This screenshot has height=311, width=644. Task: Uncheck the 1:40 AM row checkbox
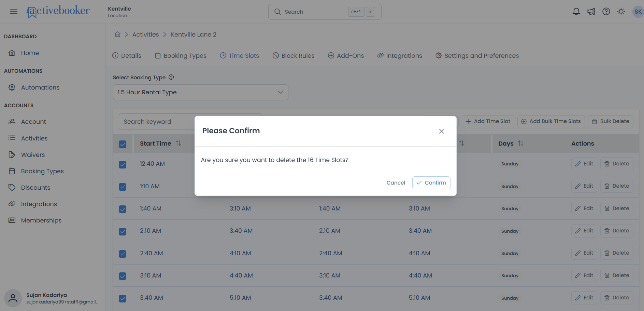click(x=123, y=209)
